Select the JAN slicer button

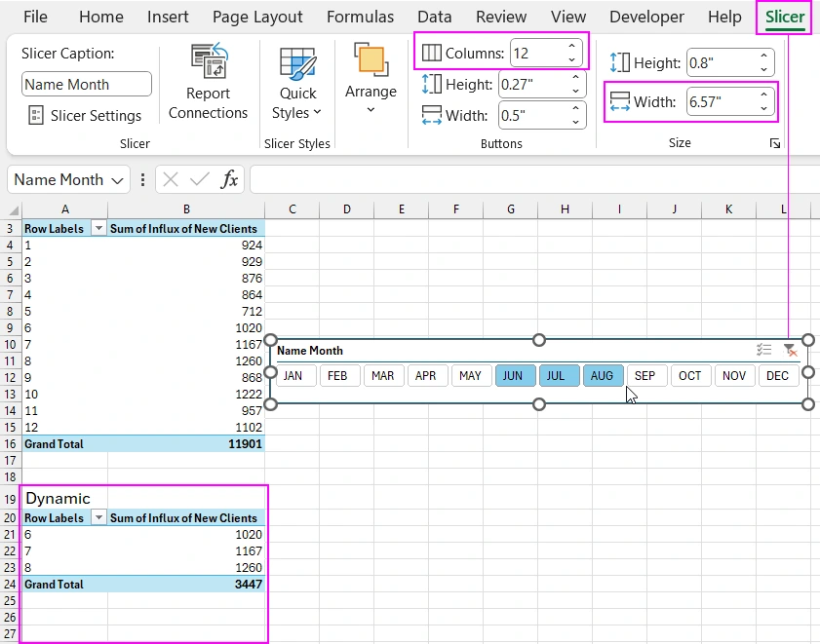(294, 375)
